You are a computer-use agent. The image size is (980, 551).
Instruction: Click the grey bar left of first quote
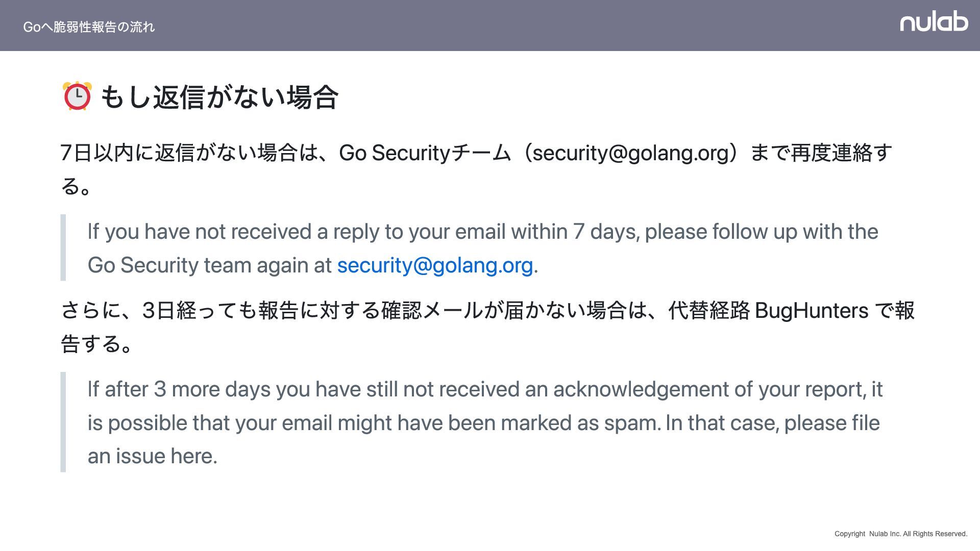(x=63, y=247)
